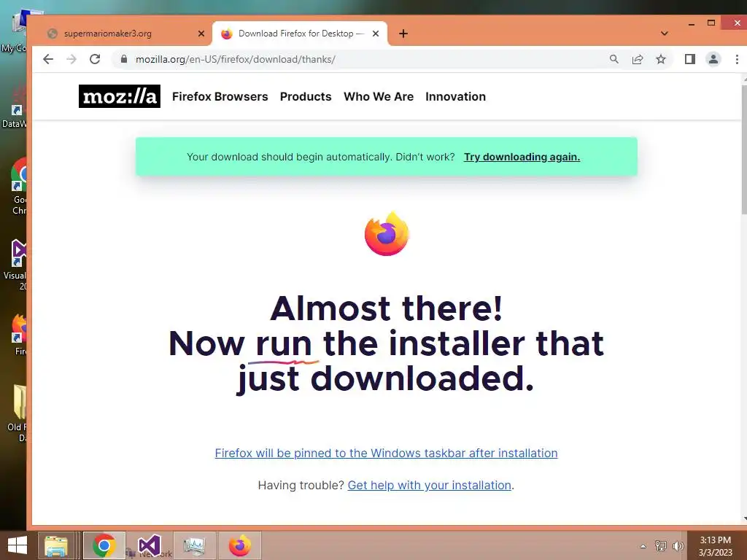This screenshot has width=747, height=560.
Task: Click the address bar URL
Action: coord(236,60)
